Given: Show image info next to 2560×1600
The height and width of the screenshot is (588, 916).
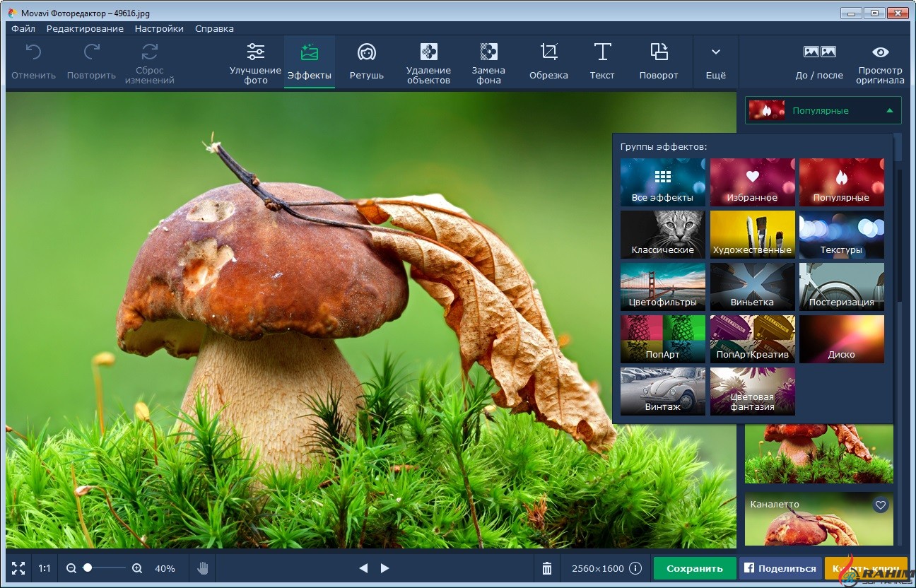Looking at the screenshot, I should pos(635,568).
